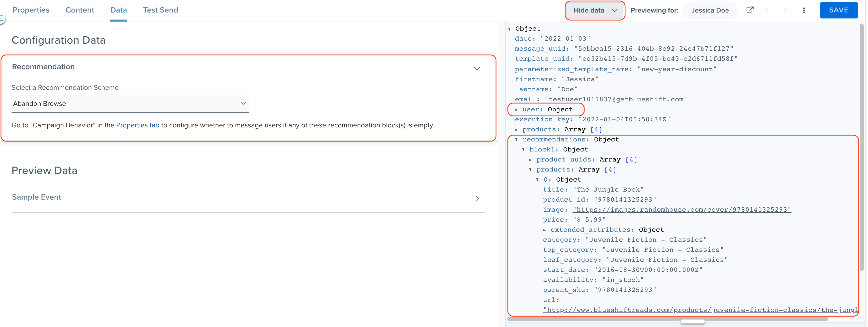Click the SAVE button
The image size is (868, 327).
[x=838, y=10]
